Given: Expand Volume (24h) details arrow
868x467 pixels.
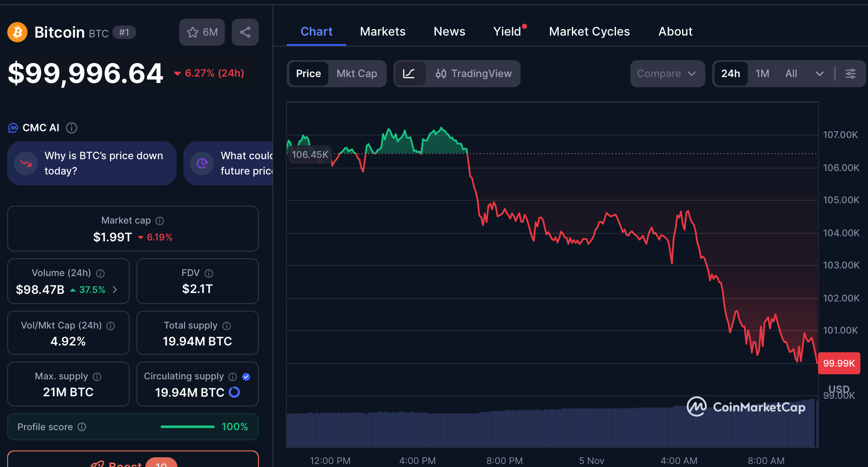Looking at the screenshot, I should [x=115, y=290].
